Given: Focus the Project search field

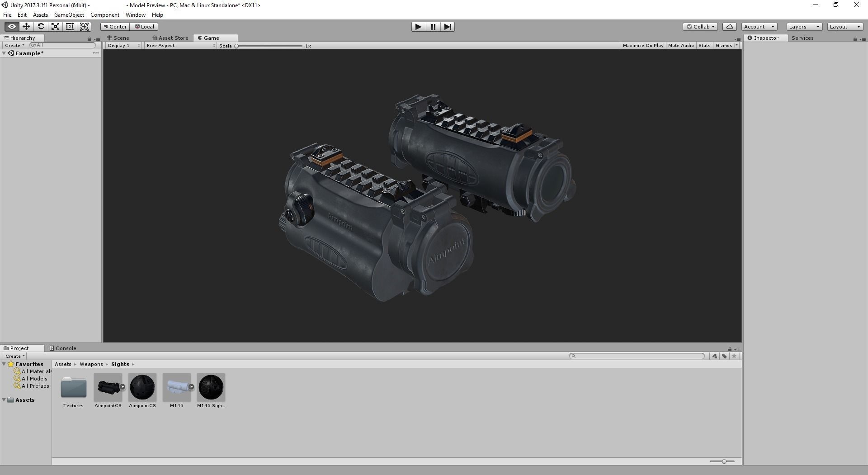Looking at the screenshot, I should 637,356.
